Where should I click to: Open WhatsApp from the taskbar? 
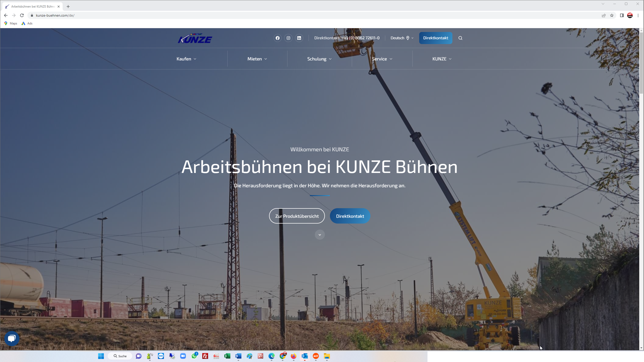[194, 356]
